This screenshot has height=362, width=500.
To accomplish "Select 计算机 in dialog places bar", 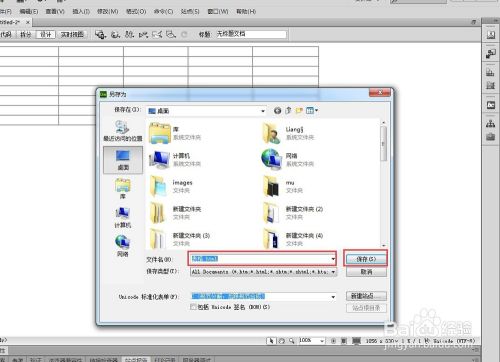I will click(123, 218).
